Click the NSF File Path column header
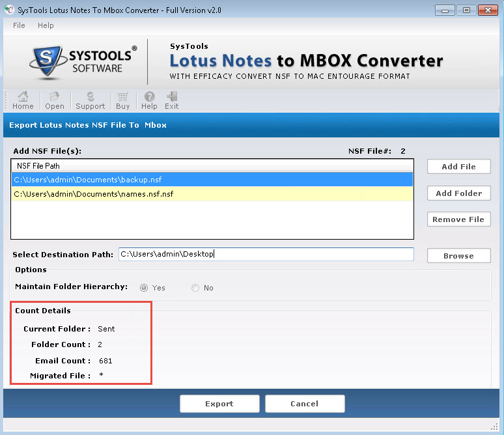Viewport: 504px width, 435px height. (212, 166)
